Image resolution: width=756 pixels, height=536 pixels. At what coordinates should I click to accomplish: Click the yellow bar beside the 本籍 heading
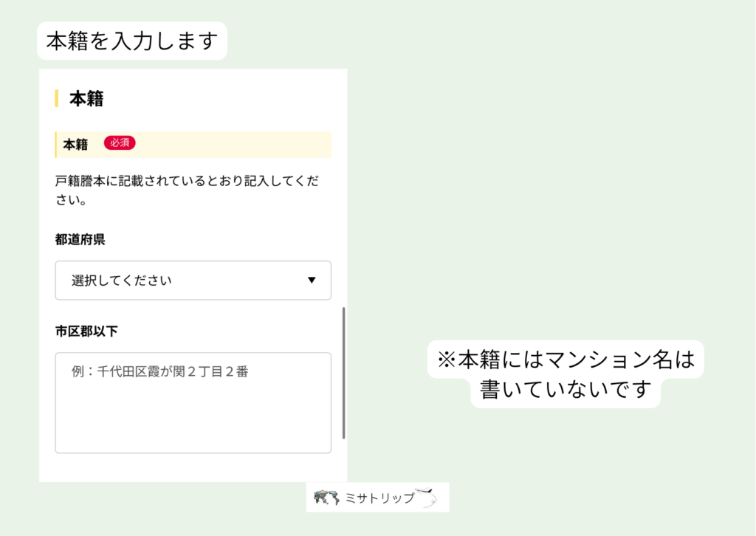58,98
